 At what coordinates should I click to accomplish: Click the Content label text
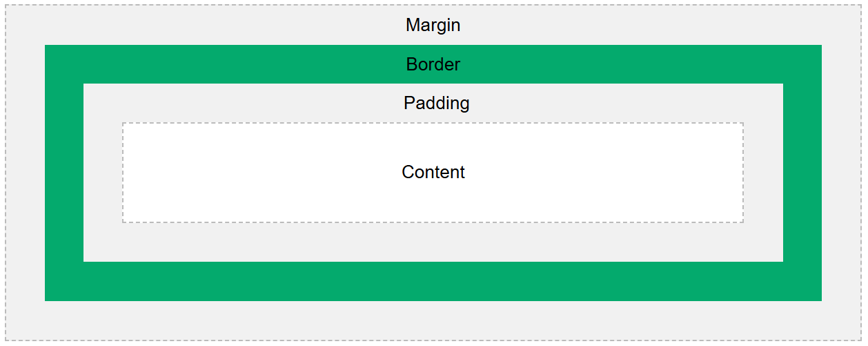(433, 172)
